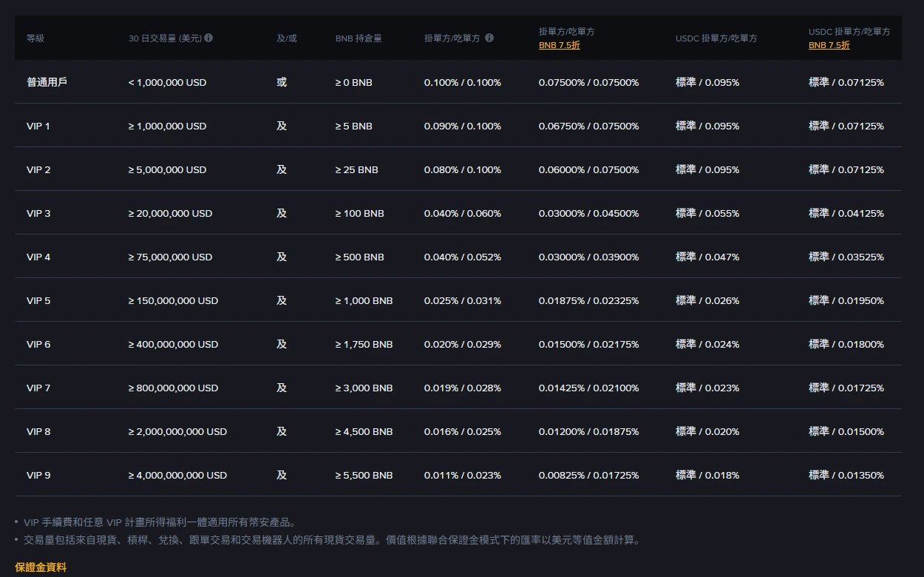Image resolution: width=924 pixels, height=577 pixels.
Task: Click the '≥ 1,750 BNB' holding cell
Action: click(364, 344)
